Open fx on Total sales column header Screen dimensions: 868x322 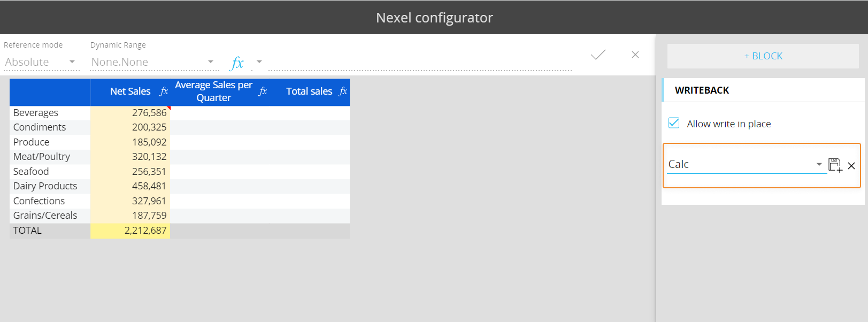click(343, 91)
